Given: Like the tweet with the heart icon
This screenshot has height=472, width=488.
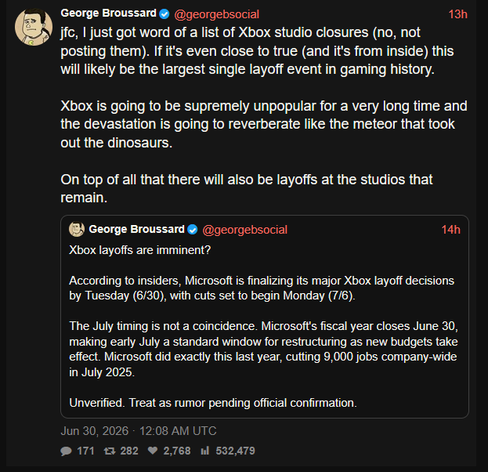Looking at the screenshot, I should point(153,451).
